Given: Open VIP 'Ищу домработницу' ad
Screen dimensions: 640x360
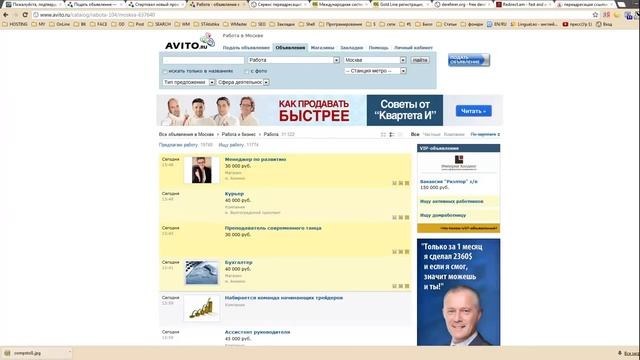Looking at the screenshot, I should click(443, 215).
